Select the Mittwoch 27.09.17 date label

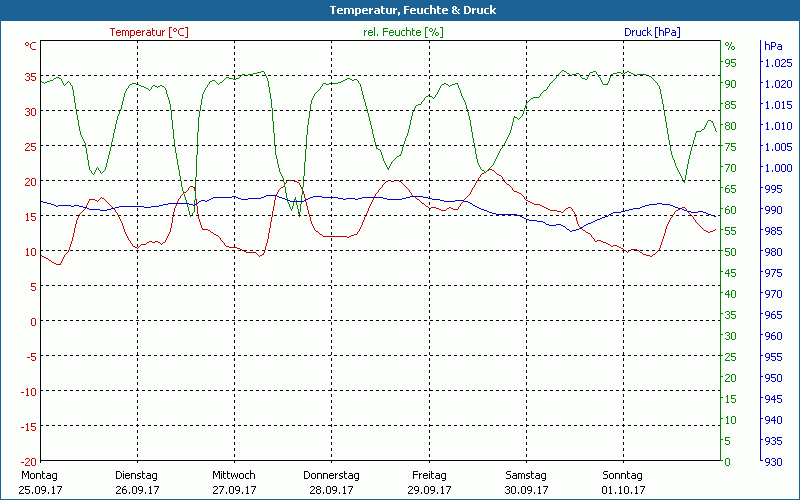tap(234, 482)
